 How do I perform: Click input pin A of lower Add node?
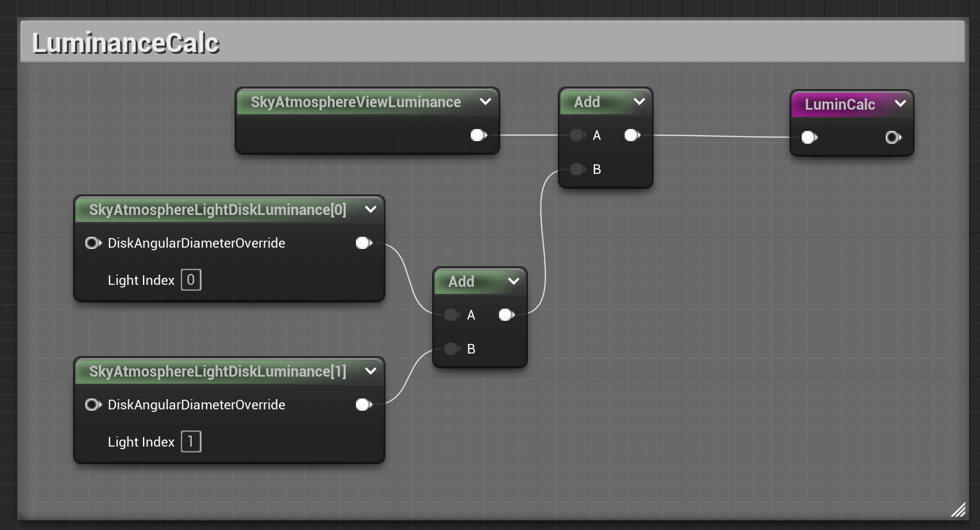(452, 314)
